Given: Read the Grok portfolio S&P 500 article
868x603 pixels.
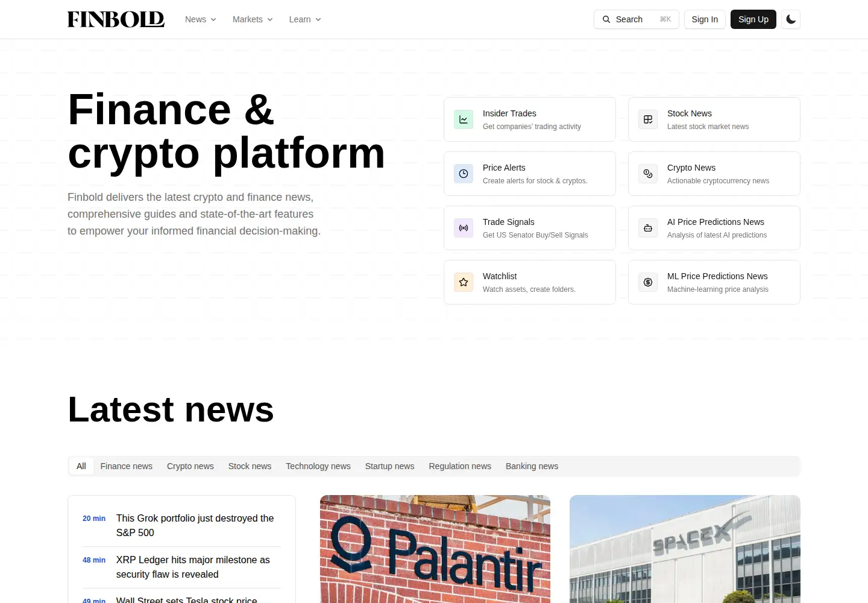Looking at the screenshot, I should tap(195, 525).
